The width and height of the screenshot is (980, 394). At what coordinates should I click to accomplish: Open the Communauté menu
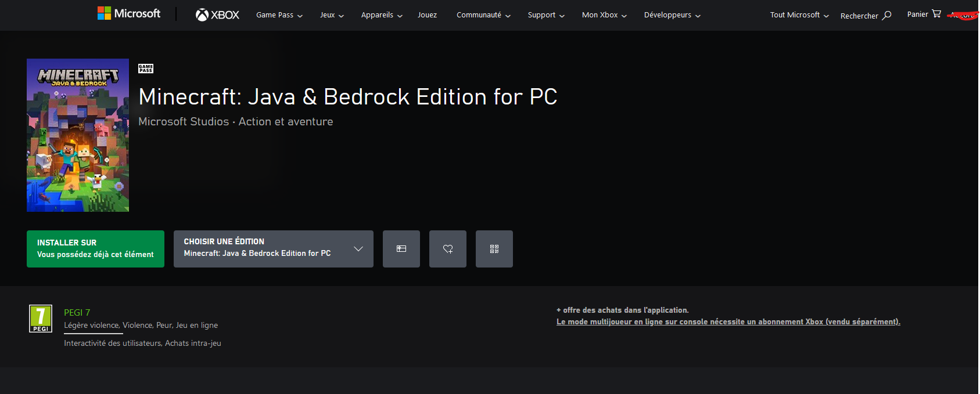coord(483,15)
